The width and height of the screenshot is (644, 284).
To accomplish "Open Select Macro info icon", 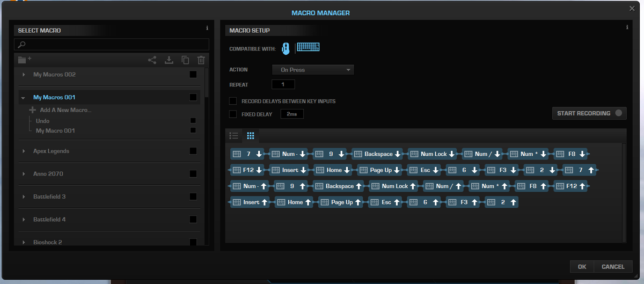I will [207, 28].
